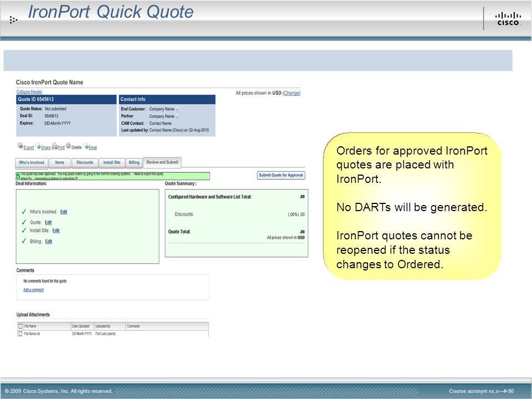Click the Collapse Header link

pyautogui.click(x=29, y=91)
